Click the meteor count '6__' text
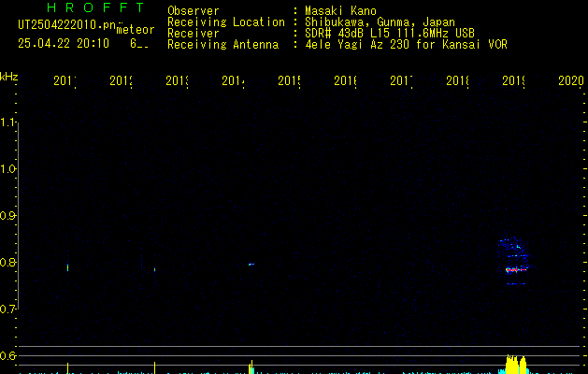Image resolution: width=588 pixels, height=374 pixels. [x=139, y=44]
